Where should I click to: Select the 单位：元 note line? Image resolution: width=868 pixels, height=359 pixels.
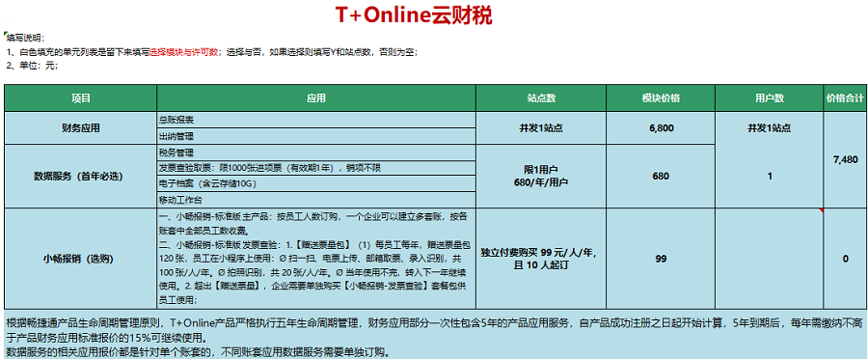tap(32, 66)
